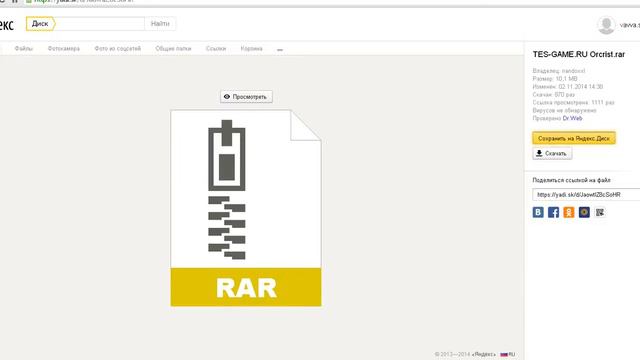Open the Ссылки tab
This screenshot has width=640, height=360.
point(216,49)
